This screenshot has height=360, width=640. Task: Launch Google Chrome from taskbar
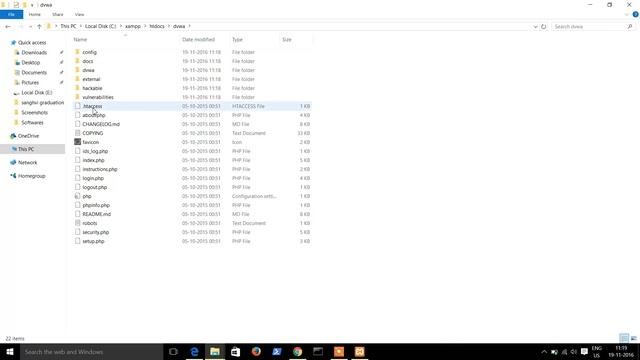(x=297, y=351)
